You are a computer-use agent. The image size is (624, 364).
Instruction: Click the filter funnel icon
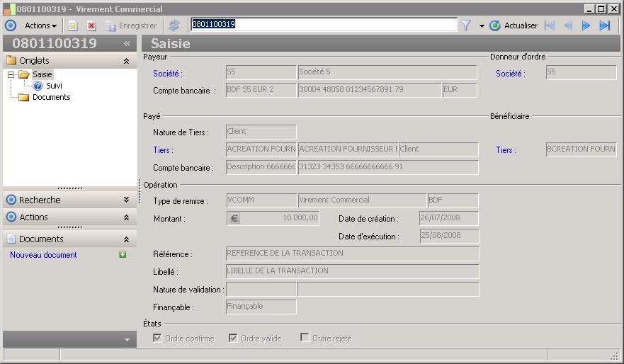(x=466, y=25)
